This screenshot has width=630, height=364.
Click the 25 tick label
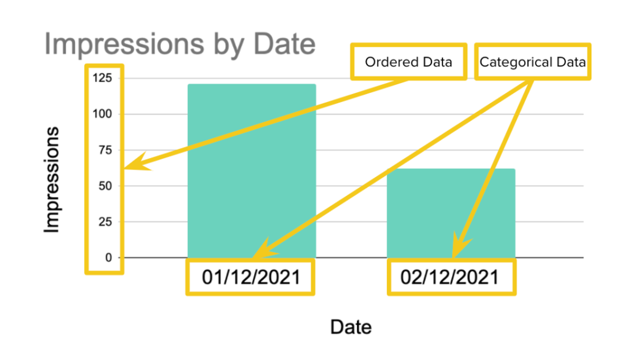[105, 222]
